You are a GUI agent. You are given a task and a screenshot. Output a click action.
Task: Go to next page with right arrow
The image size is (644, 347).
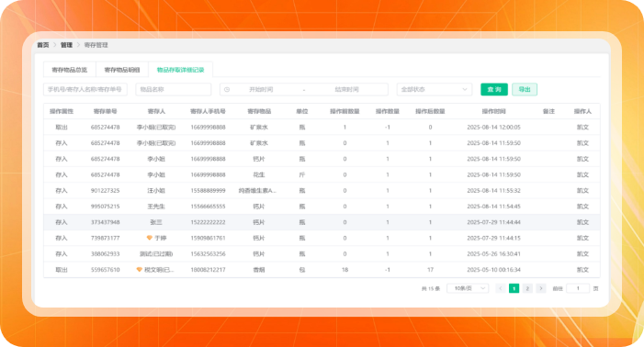[x=541, y=288]
